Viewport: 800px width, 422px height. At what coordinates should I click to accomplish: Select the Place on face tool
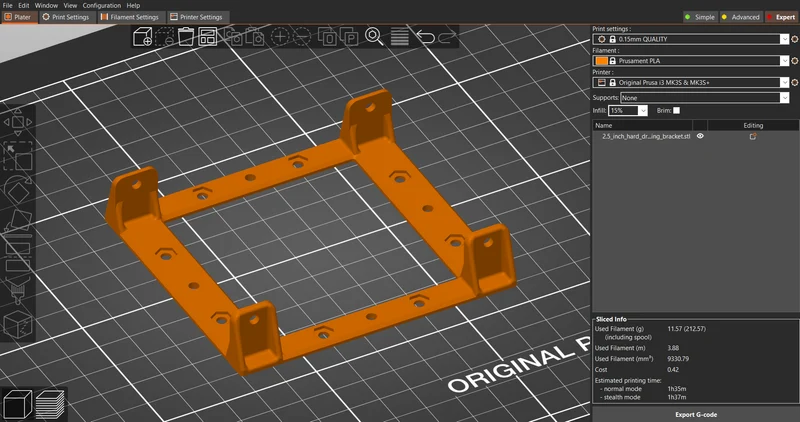tap(18, 222)
